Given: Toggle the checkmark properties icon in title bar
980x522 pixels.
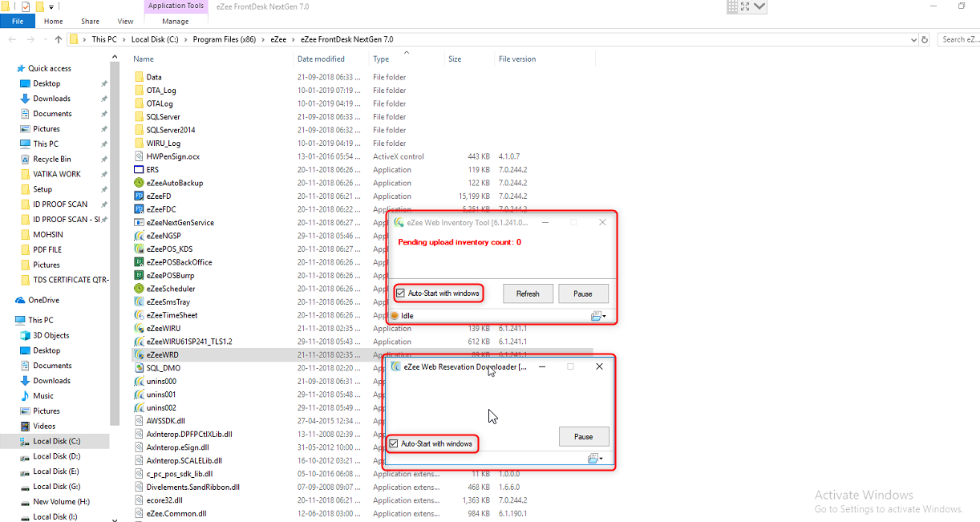Looking at the screenshot, I should (25, 6).
